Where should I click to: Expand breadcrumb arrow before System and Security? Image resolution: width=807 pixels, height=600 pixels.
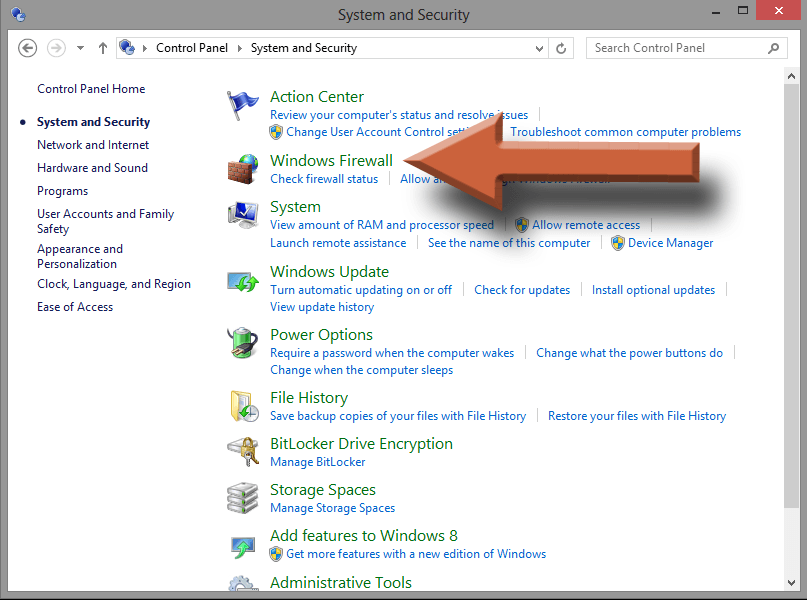click(240, 48)
